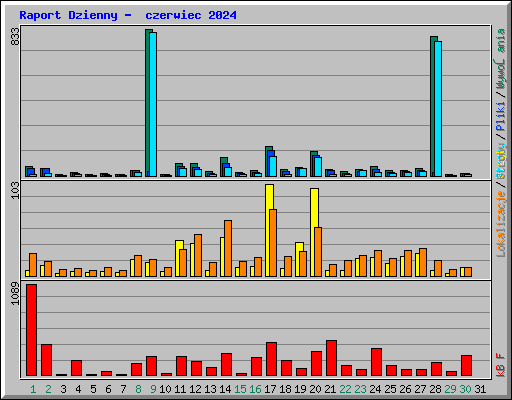Click the red bar for day 24
This screenshot has width=512, height=400.
click(376, 362)
